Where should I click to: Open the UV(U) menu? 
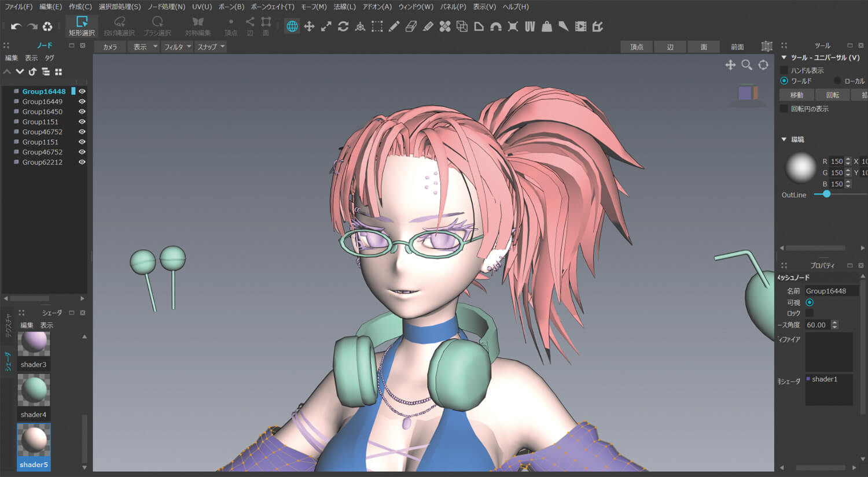(x=202, y=7)
